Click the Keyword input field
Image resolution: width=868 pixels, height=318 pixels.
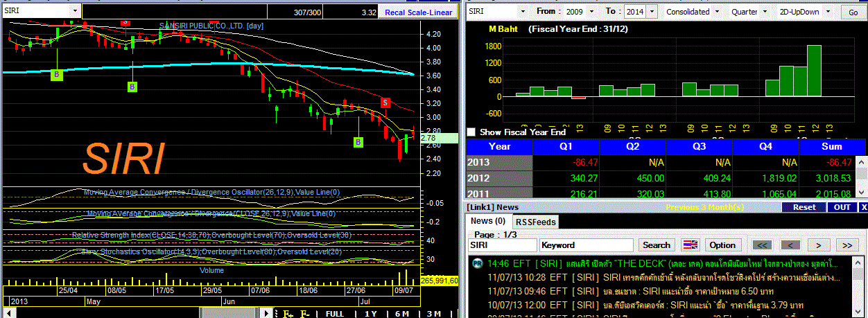[x=587, y=245]
